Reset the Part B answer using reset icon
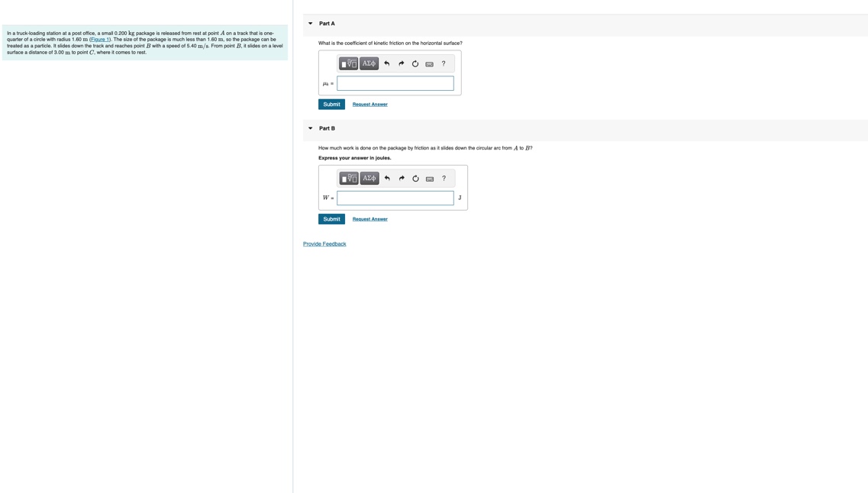The width and height of the screenshot is (868, 493). click(415, 179)
